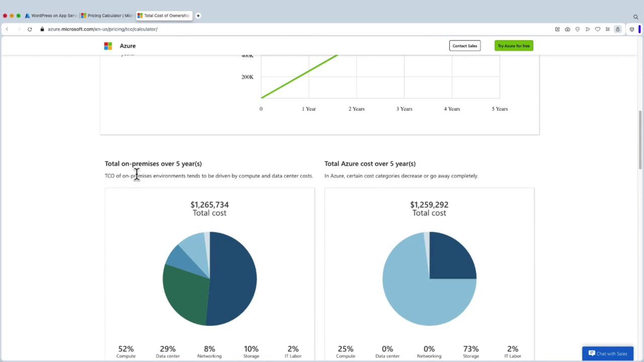Click the profile account icon in toolbar
Viewport: 644px width, 362px height.
point(618,29)
